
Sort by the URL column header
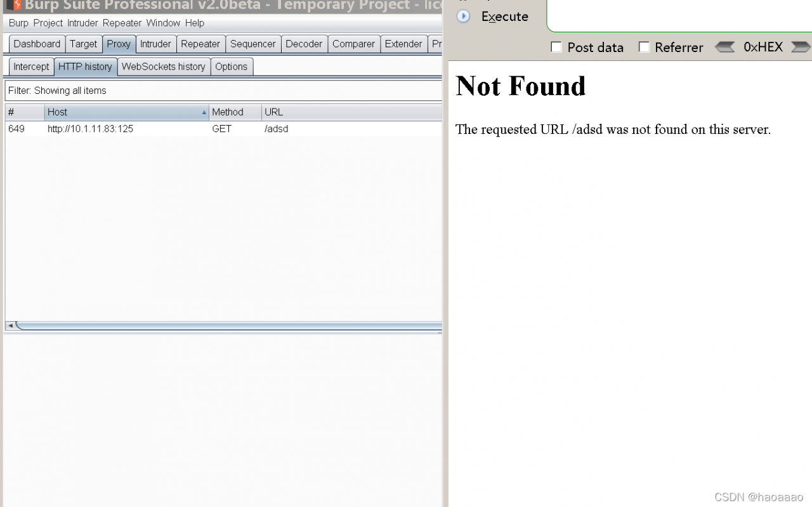coord(352,112)
